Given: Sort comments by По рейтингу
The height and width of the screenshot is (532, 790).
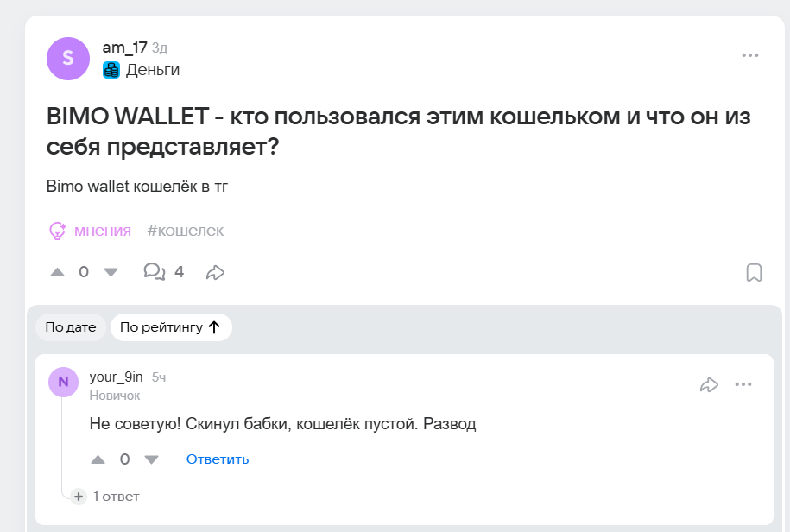Looking at the screenshot, I should point(170,327).
